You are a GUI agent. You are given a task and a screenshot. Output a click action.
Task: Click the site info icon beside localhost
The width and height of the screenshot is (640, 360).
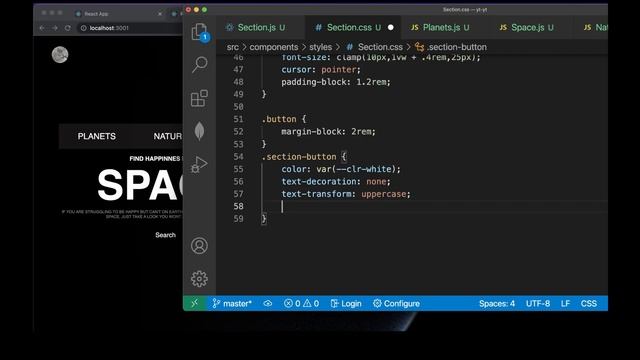[84, 28]
